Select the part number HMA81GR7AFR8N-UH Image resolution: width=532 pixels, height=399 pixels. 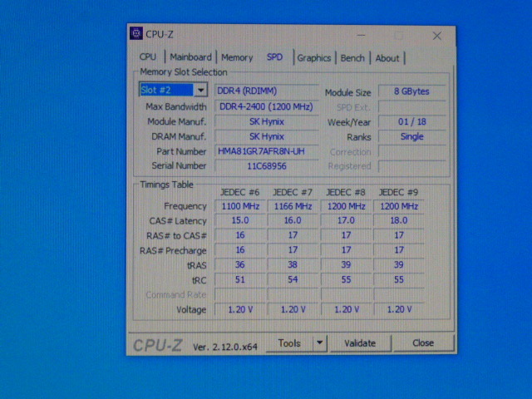(x=267, y=151)
